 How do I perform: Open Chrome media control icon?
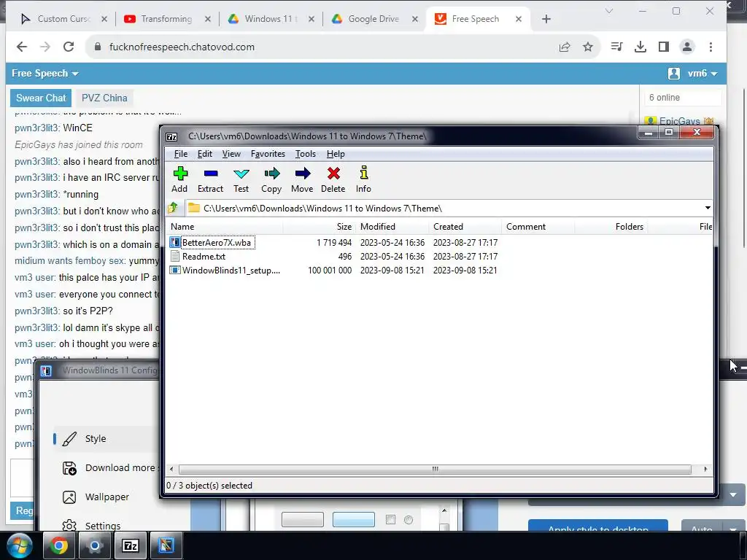coord(616,47)
